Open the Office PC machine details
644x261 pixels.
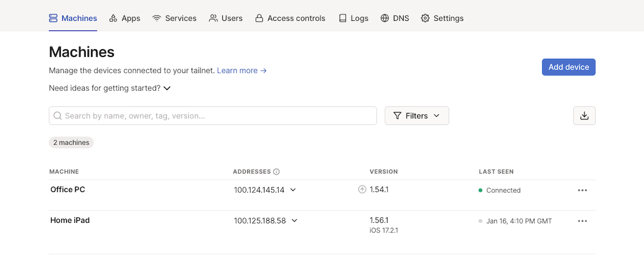68,189
